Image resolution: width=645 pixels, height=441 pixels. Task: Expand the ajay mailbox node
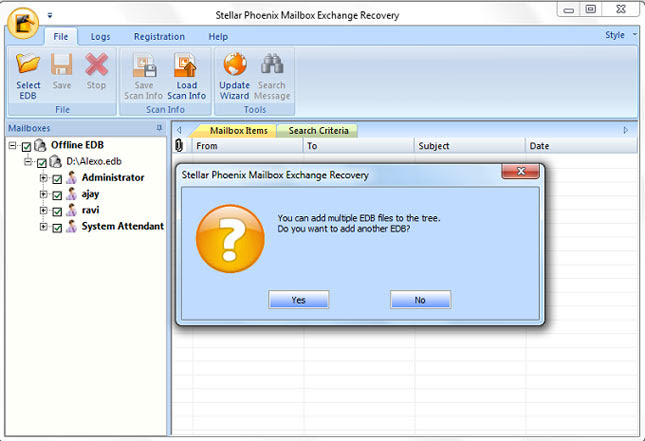pos(44,194)
